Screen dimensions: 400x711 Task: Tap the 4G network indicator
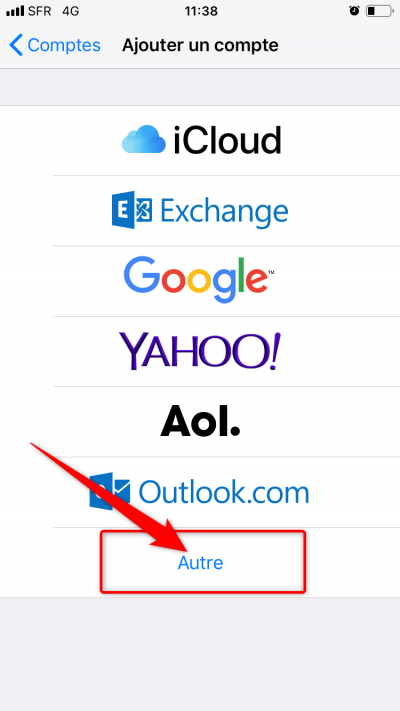70,11
